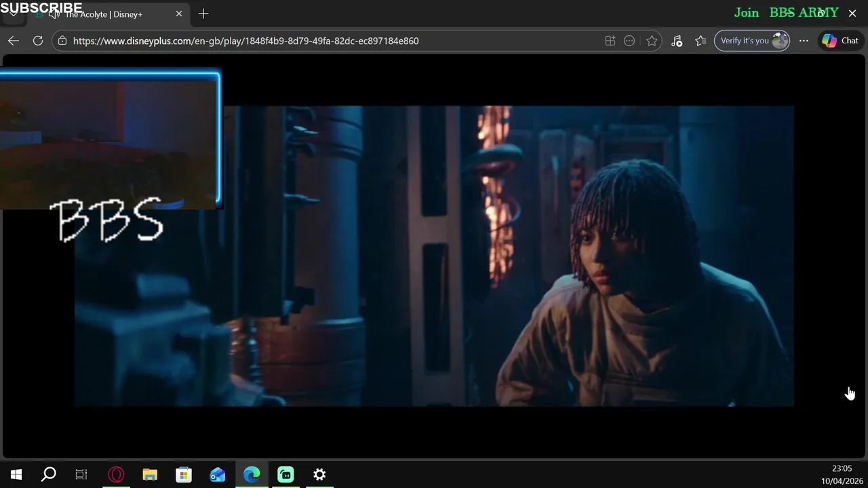The width and height of the screenshot is (868, 488).
Task: Open Task View on taskbar
Action: click(81, 474)
